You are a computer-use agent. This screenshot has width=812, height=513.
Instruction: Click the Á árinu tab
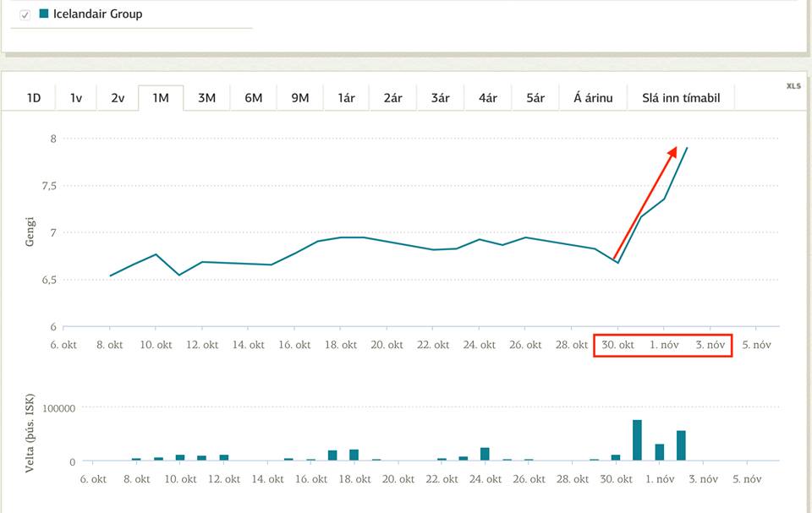point(593,98)
